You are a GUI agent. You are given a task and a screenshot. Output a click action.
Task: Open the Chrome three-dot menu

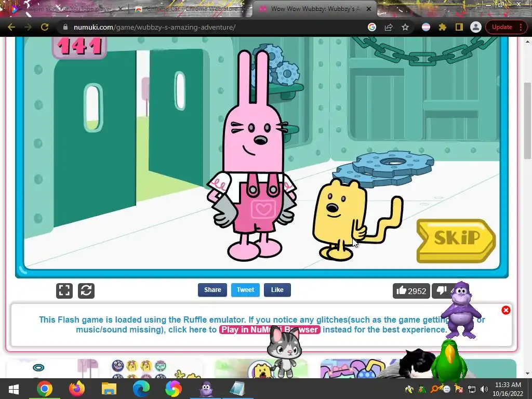[521, 27]
